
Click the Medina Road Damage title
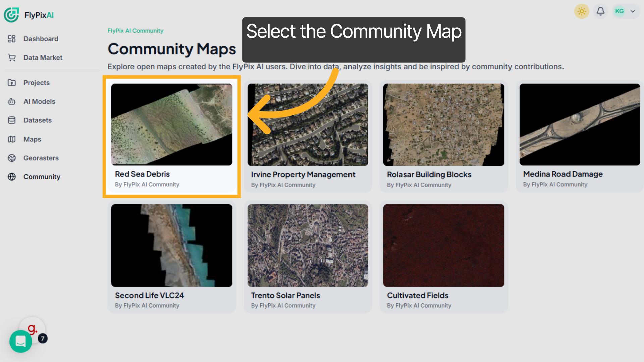tap(563, 174)
